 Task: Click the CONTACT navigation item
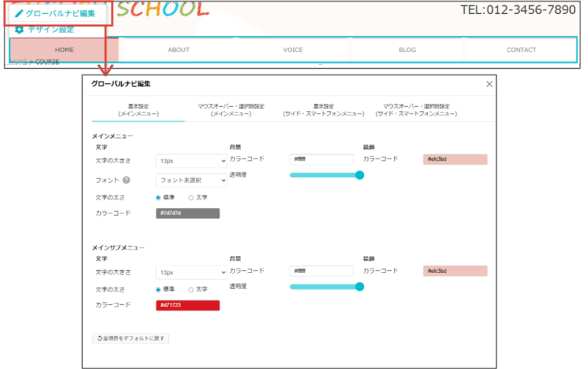tap(521, 50)
